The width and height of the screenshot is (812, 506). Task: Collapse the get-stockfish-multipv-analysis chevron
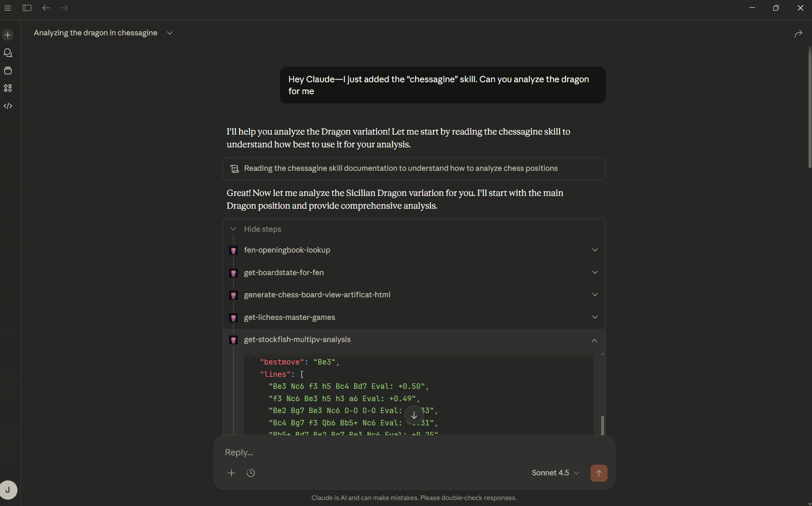pos(595,340)
